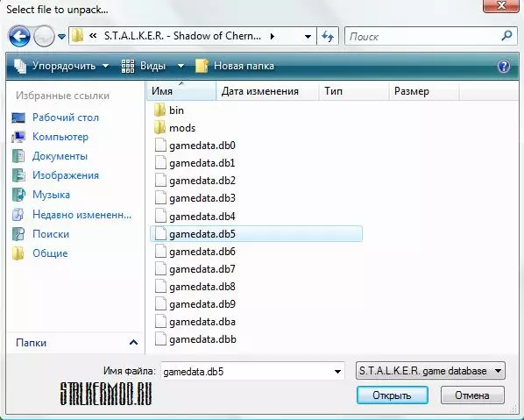Open recent pages dropdown next to Forward
The image size is (524, 420).
point(61,36)
